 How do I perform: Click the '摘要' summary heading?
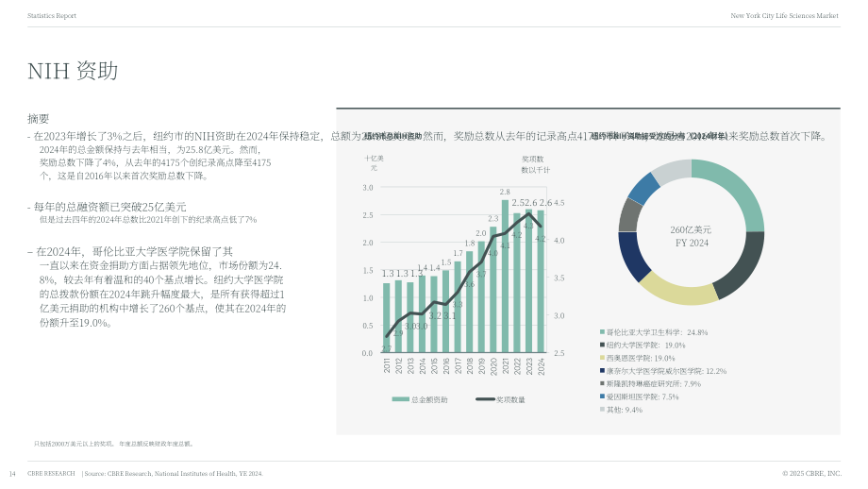pyautogui.click(x=38, y=119)
